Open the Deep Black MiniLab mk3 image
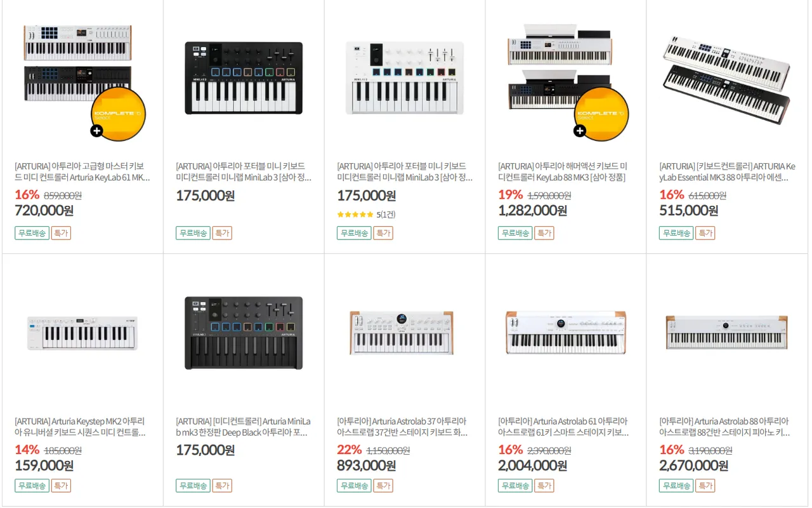 tap(244, 333)
